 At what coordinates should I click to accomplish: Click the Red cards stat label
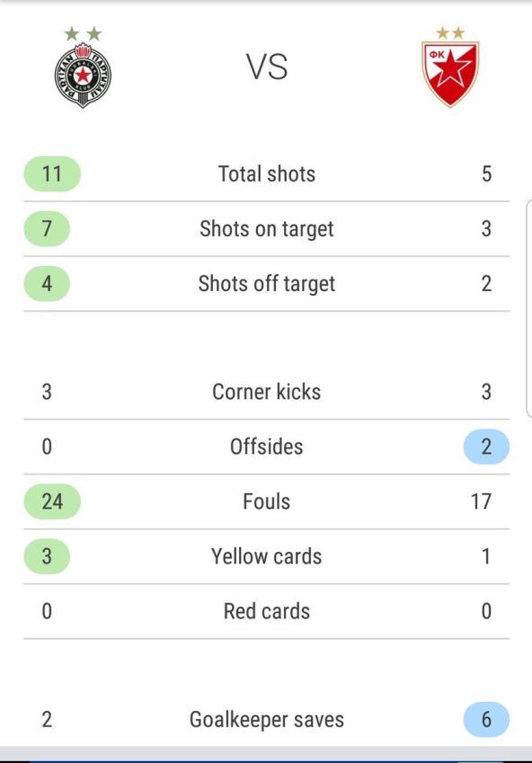pos(267,611)
